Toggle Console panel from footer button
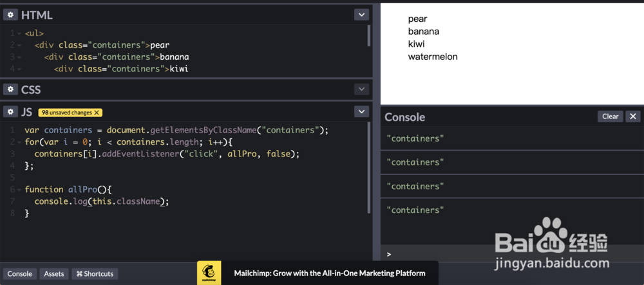 tap(20, 273)
